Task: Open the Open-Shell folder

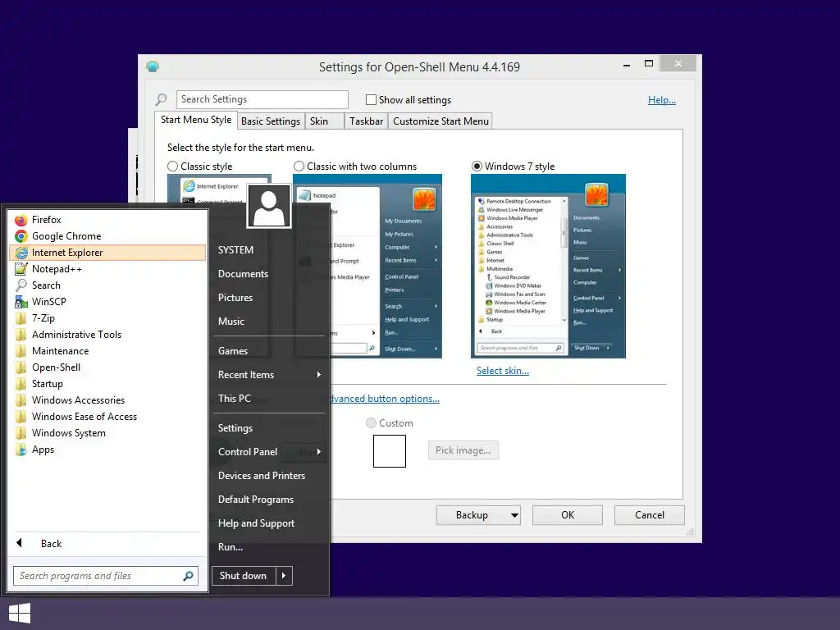Action: (107, 367)
